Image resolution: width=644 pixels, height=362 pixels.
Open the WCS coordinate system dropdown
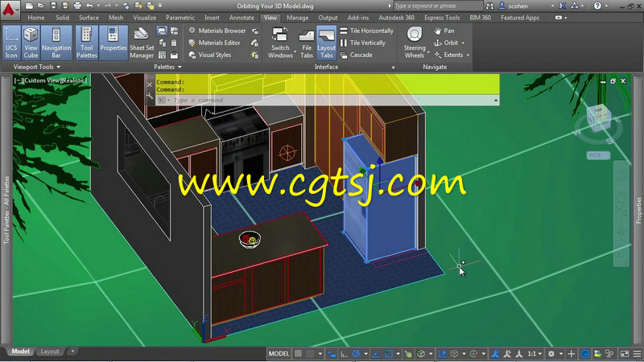[598, 155]
